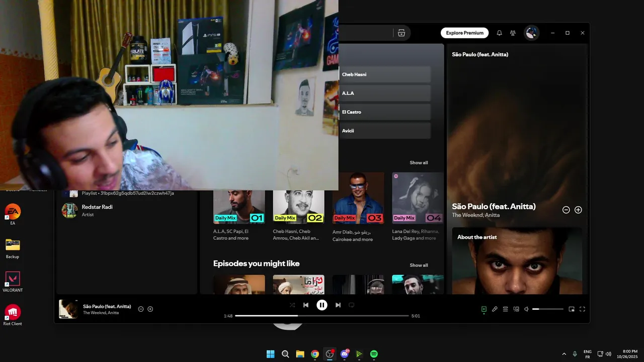Click the now-playing album cover thumbnail
Viewport: 644px width, 362px height.
68,309
